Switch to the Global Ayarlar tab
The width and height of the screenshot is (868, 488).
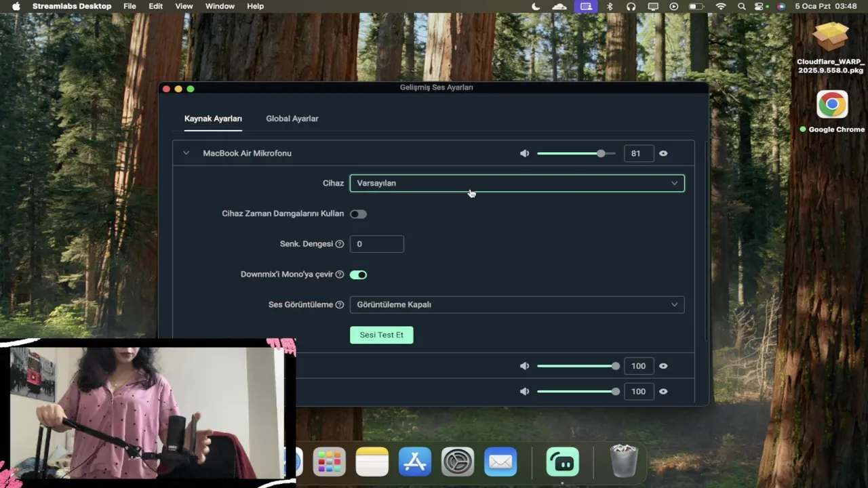(x=292, y=119)
